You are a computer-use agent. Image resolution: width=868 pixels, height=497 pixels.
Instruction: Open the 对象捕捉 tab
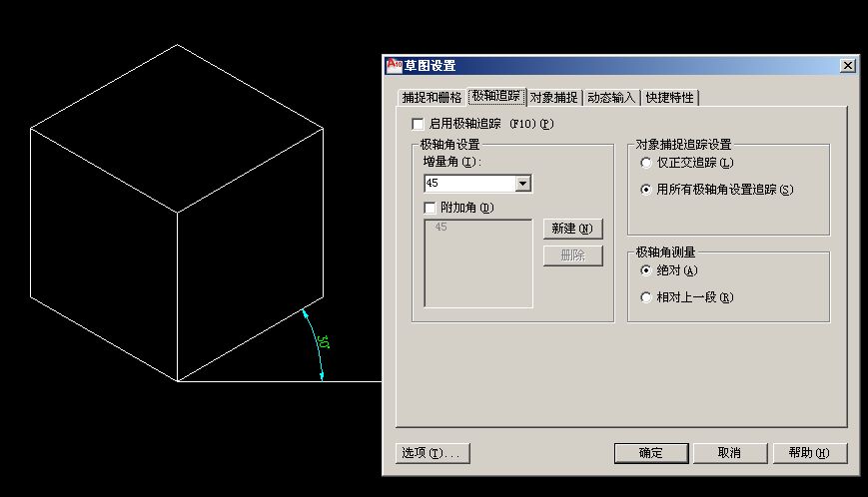(x=554, y=98)
